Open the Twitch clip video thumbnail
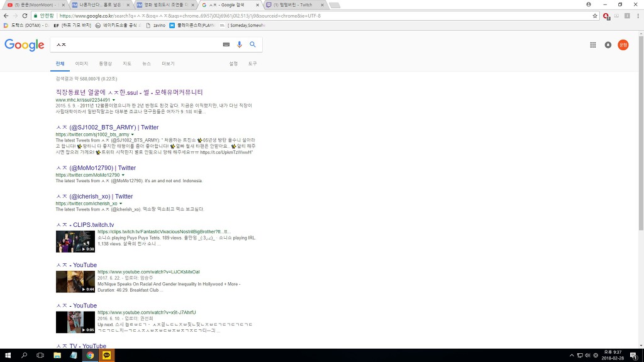This screenshot has width=644, height=362. 75,241
